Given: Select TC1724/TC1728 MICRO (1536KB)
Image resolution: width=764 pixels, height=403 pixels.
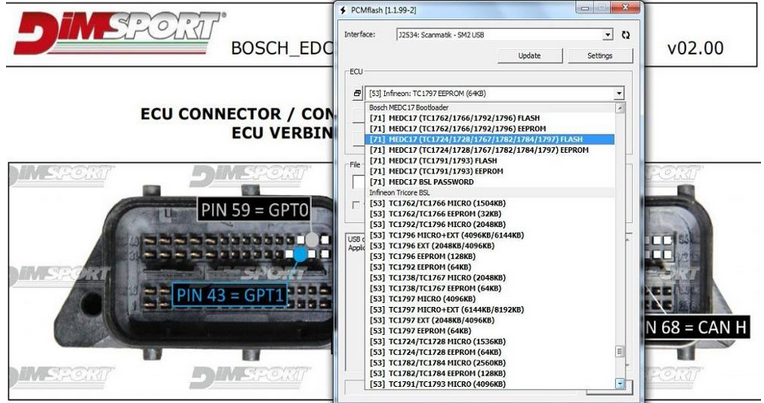Looking at the screenshot, I should click(x=489, y=342).
